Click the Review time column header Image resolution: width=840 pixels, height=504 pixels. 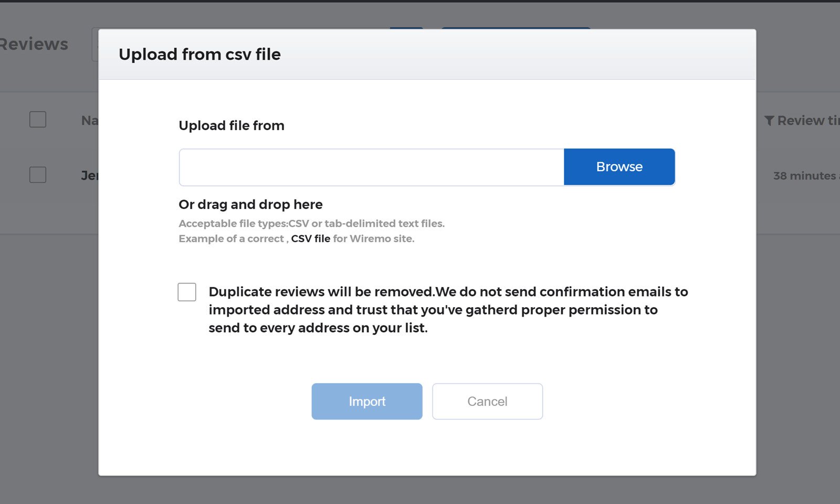point(807,121)
